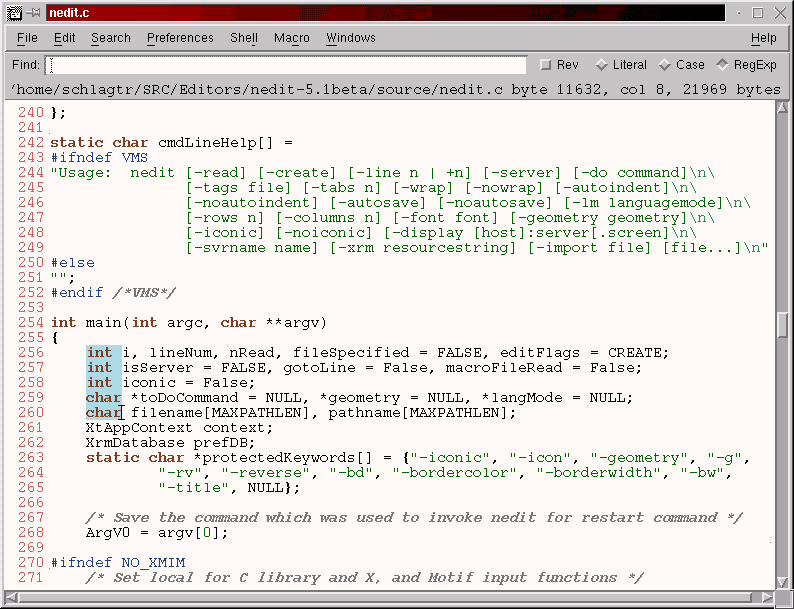Click '[-noautoindent]' on line 246
794x609 pixels.
252,203
